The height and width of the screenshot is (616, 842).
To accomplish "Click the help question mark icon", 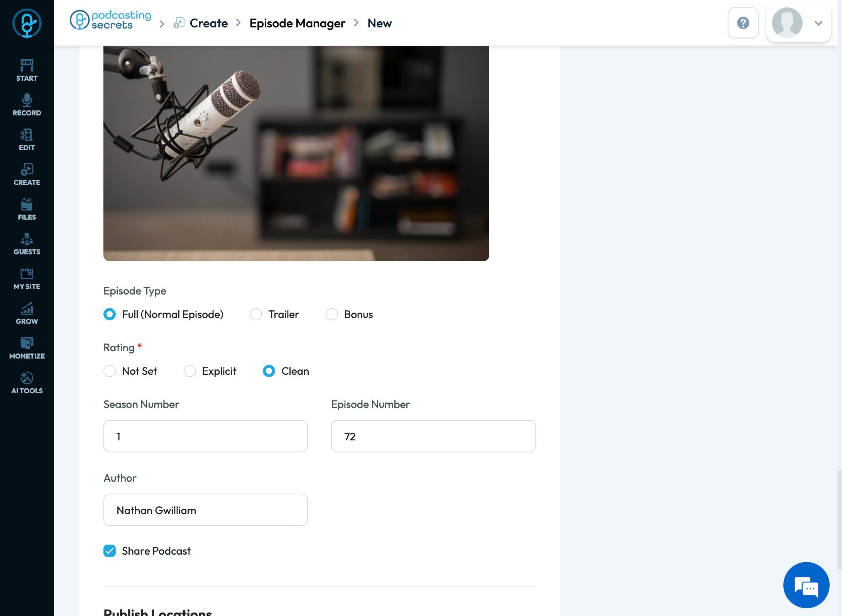I will tap(743, 23).
